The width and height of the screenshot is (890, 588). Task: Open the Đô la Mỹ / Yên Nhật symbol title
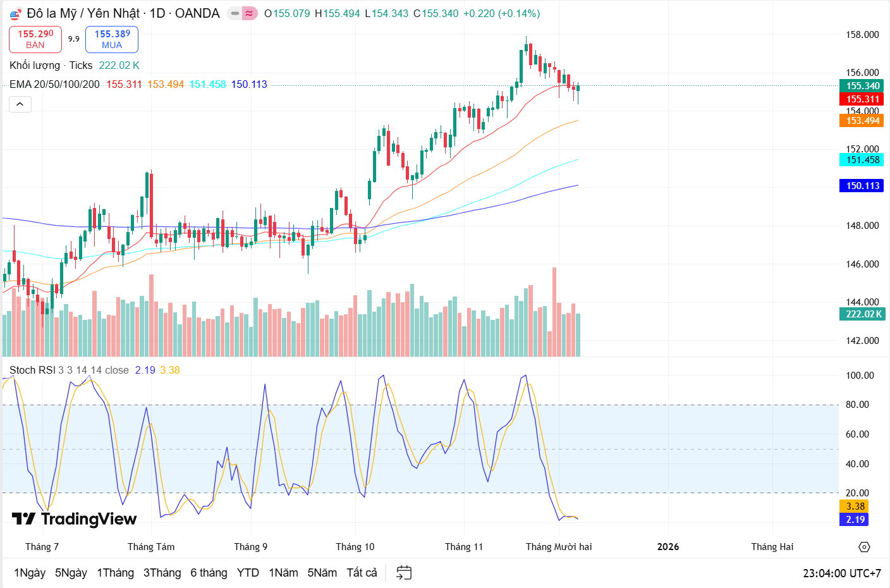pos(123,13)
